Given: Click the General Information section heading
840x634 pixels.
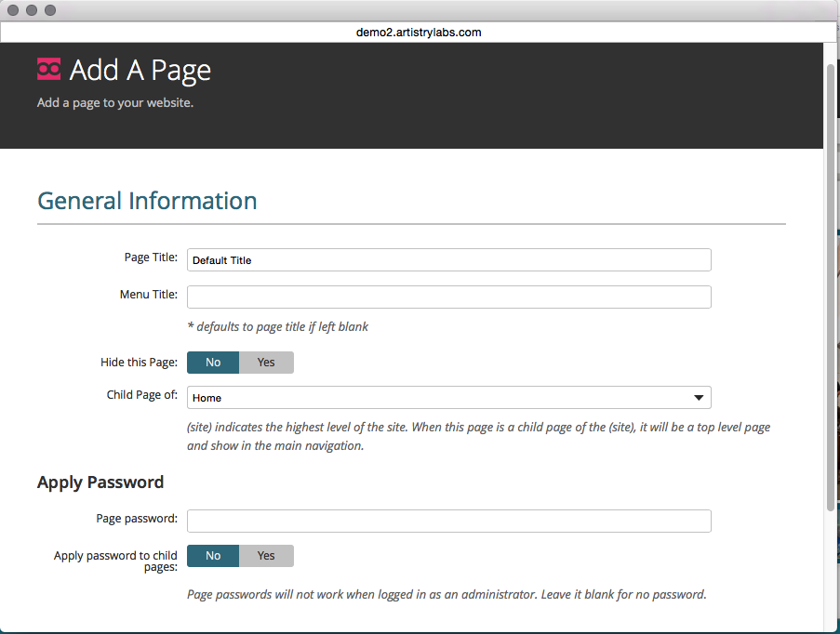Looking at the screenshot, I should [x=147, y=201].
